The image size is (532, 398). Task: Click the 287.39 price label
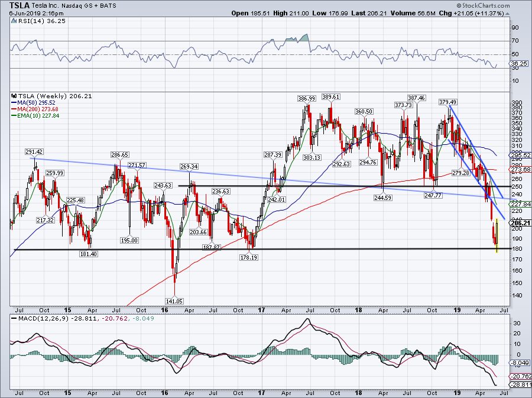(x=273, y=154)
